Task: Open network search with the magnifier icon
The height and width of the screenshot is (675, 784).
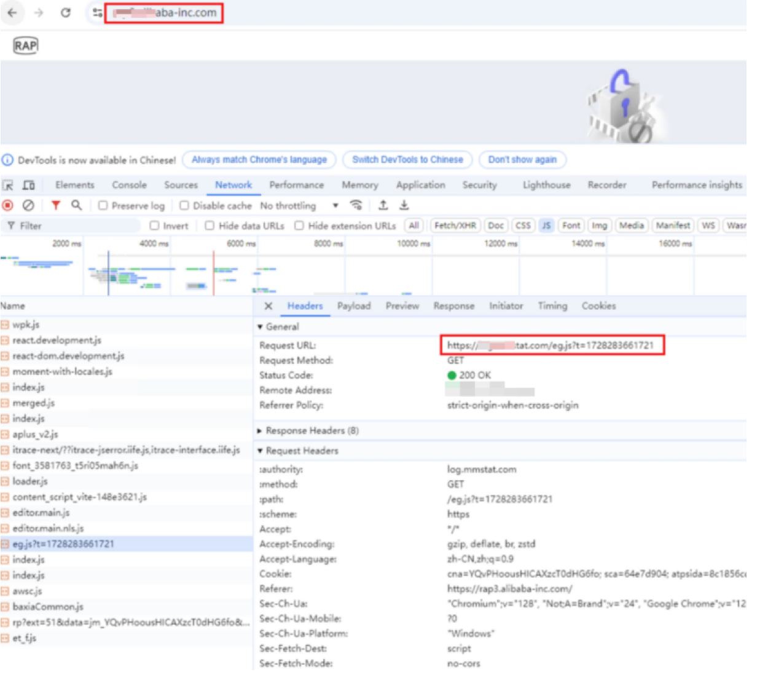Action: click(x=76, y=205)
